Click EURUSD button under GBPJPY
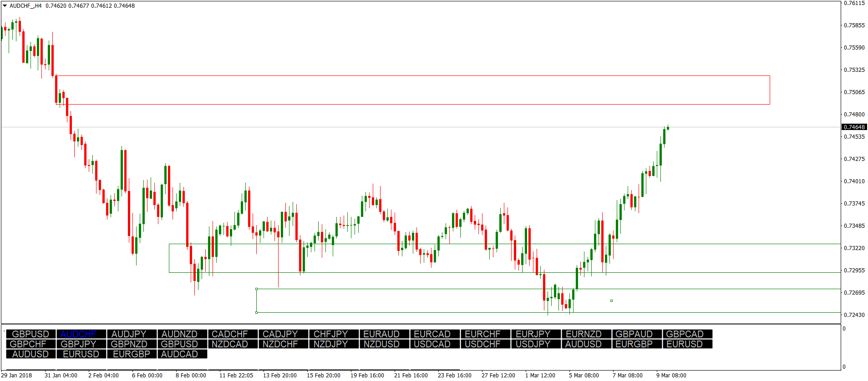868x381 pixels. click(81, 354)
